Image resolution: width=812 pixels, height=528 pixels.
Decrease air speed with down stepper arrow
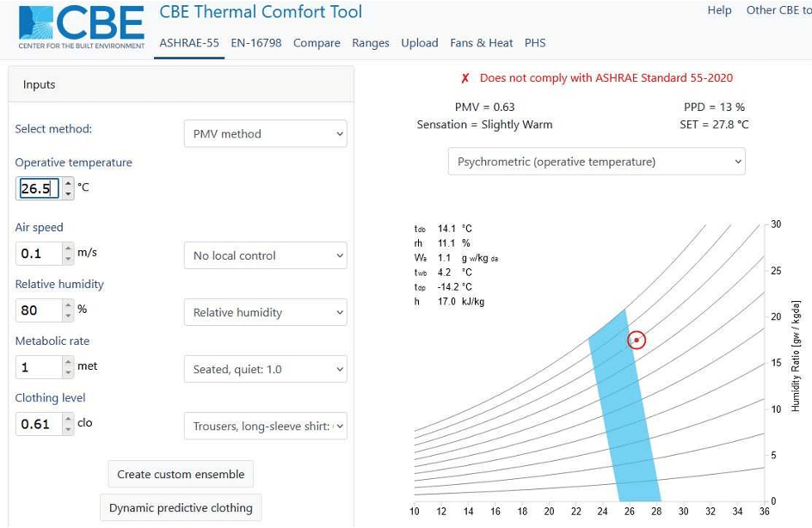pos(69,258)
